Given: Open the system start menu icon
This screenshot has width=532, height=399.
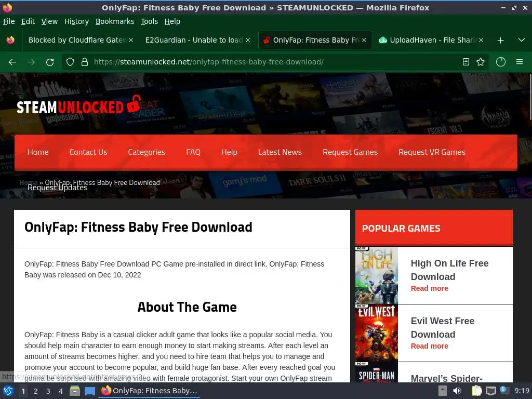Looking at the screenshot, I should (x=8, y=391).
